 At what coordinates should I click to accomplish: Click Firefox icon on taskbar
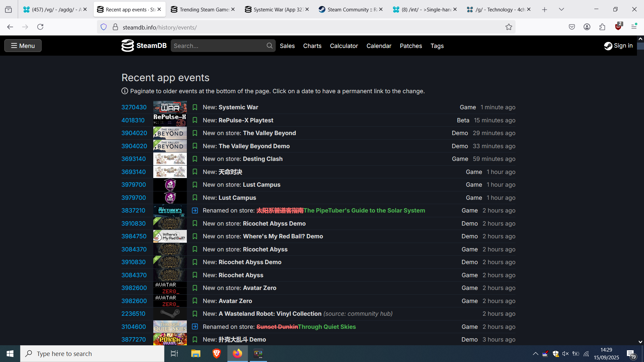pos(237,354)
